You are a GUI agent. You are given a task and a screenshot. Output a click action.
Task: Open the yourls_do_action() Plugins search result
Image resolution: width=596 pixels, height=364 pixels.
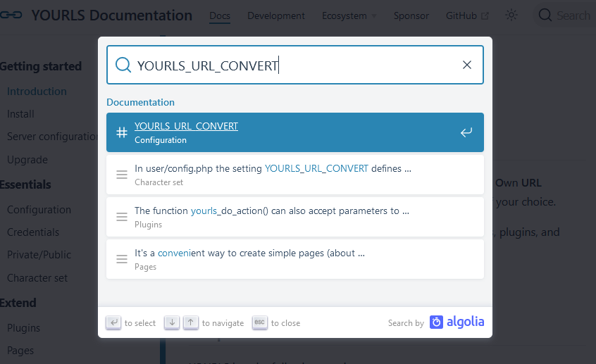[x=282, y=217]
